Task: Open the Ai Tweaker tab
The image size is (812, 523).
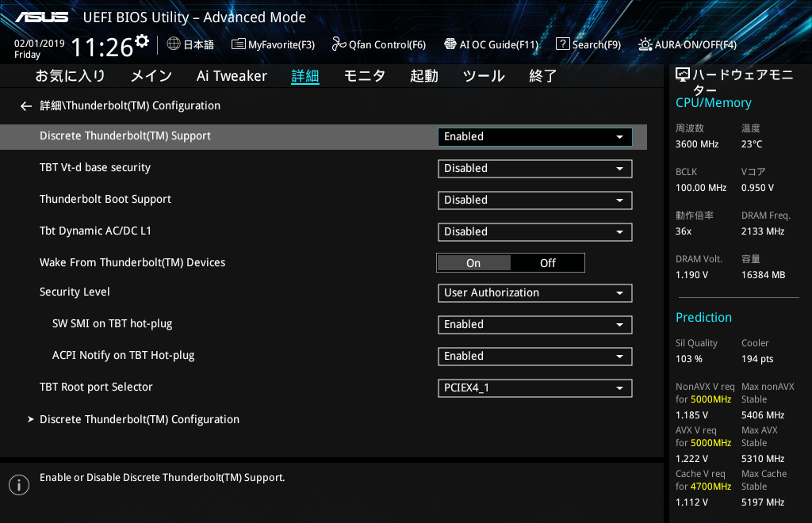Action: click(232, 76)
